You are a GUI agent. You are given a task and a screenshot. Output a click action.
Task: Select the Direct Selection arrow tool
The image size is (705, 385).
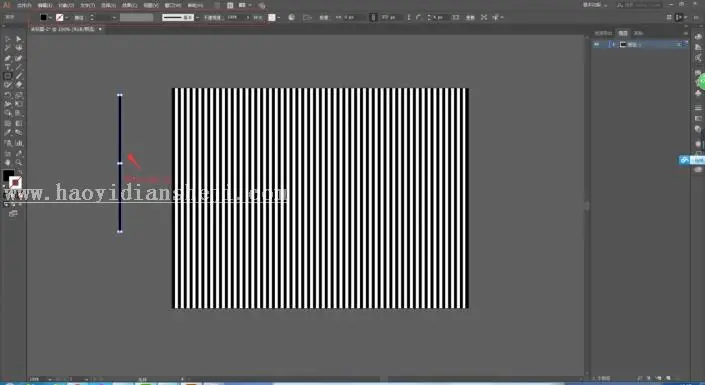19,39
